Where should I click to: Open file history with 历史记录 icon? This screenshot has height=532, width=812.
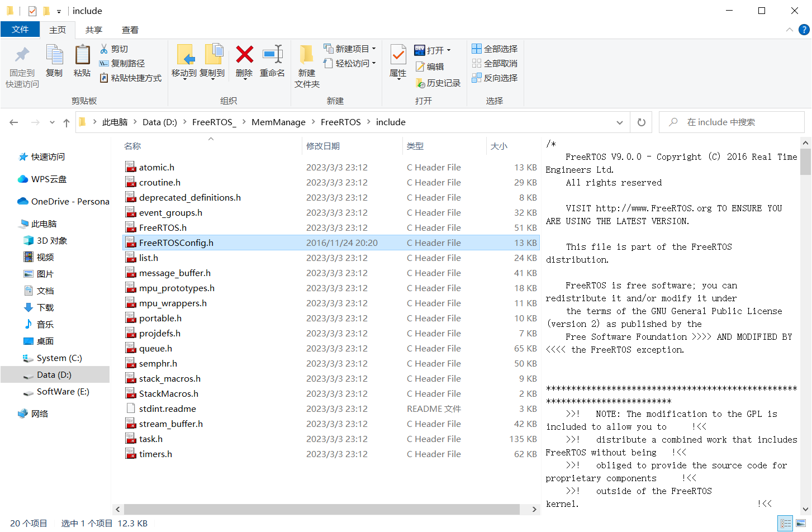[438, 83]
